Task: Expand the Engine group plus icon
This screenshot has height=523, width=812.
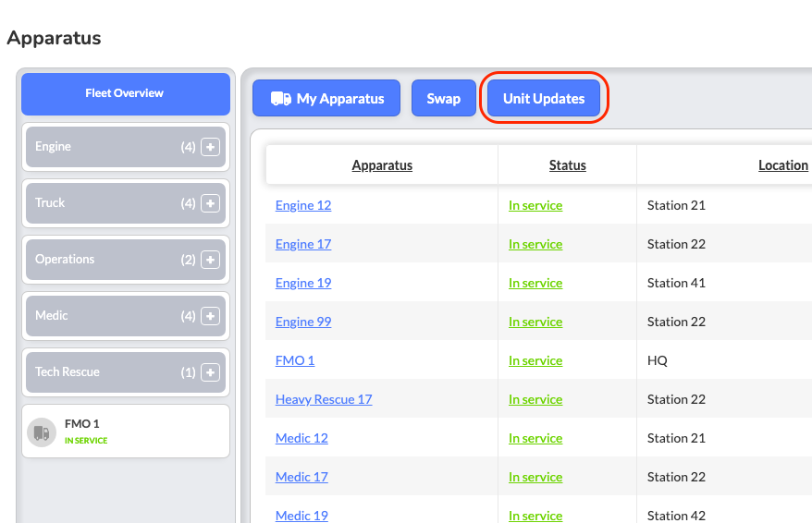Action: [210, 147]
